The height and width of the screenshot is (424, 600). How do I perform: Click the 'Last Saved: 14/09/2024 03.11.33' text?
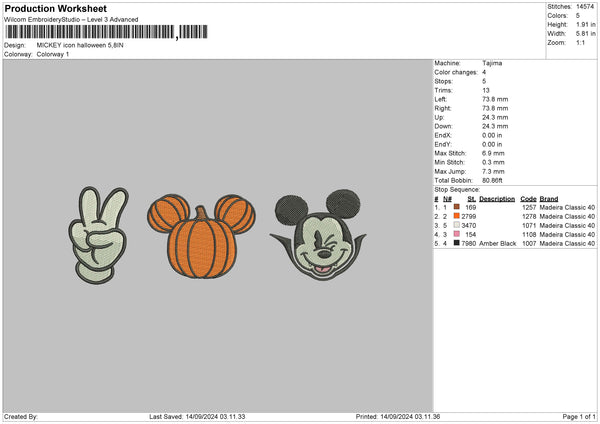pyautogui.click(x=197, y=417)
